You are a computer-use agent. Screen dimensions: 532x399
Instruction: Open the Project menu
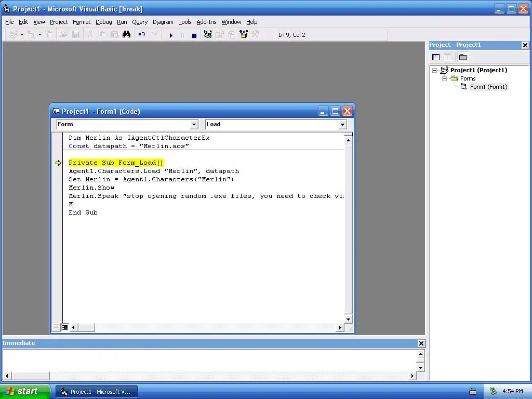coord(59,22)
